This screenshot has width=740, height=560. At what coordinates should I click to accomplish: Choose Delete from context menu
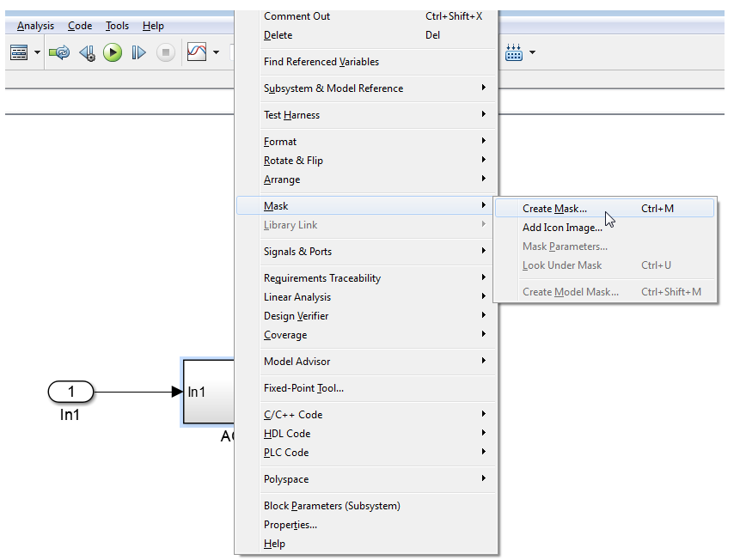click(x=366, y=35)
